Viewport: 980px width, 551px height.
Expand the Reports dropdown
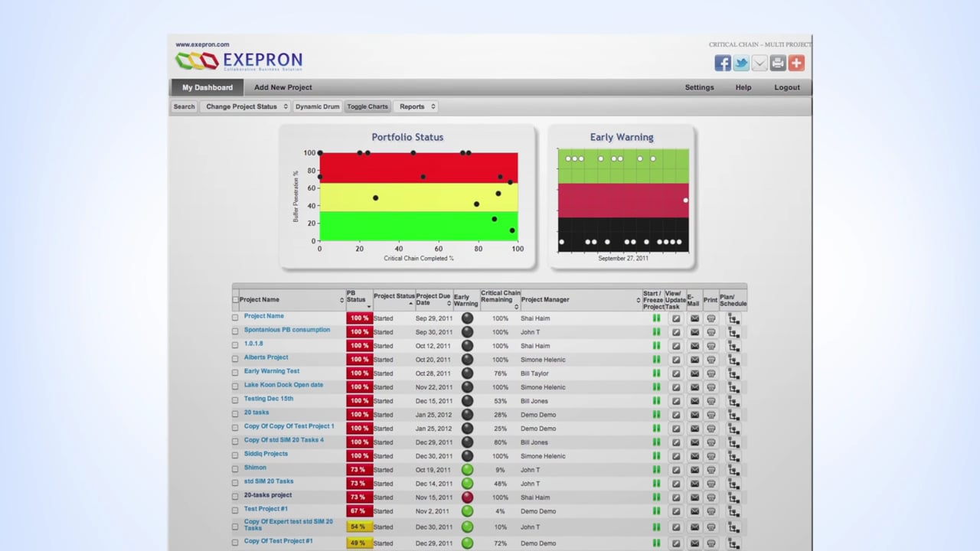click(x=417, y=106)
